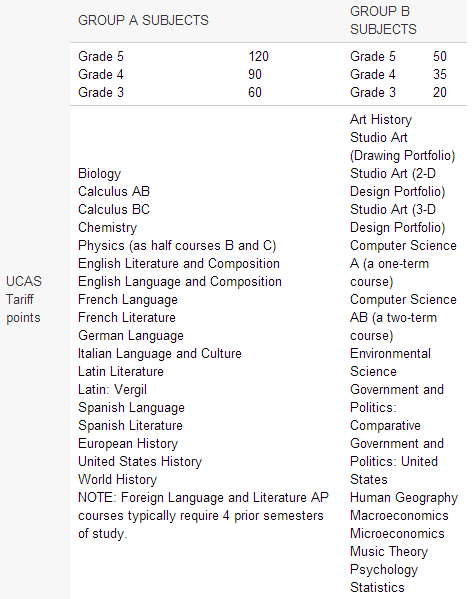The width and height of the screenshot is (474, 599).
Task: Click Calculus AB subject text
Action: (x=114, y=191)
